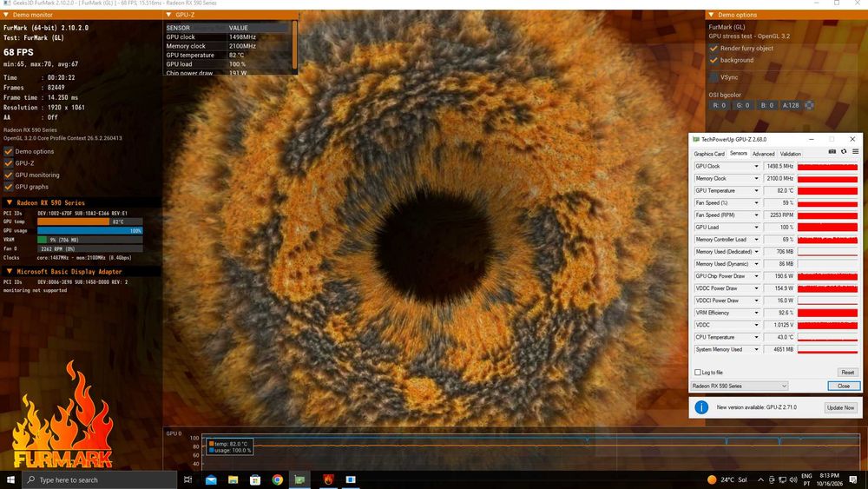The height and width of the screenshot is (489, 868).
Task: Click the GPU-Z screenshot camera icon
Action: click(832, 152)
